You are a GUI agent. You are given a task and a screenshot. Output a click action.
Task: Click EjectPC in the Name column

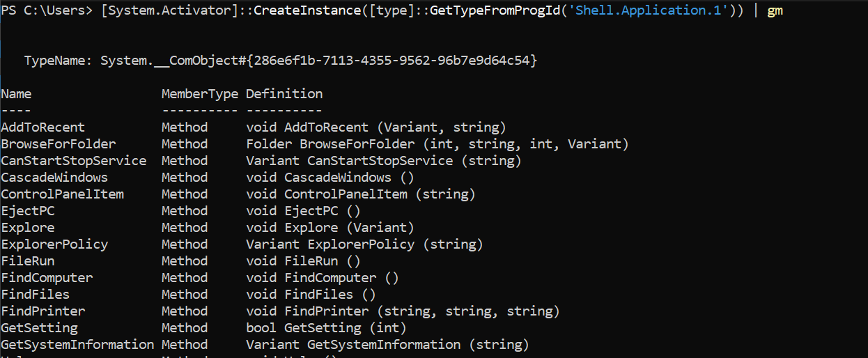click(x=28, y=211)
